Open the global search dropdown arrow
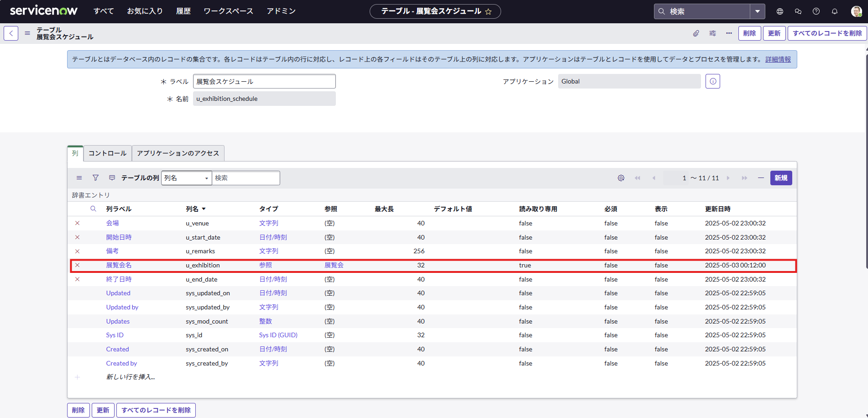The image size is (868, 418). point(758,11)
